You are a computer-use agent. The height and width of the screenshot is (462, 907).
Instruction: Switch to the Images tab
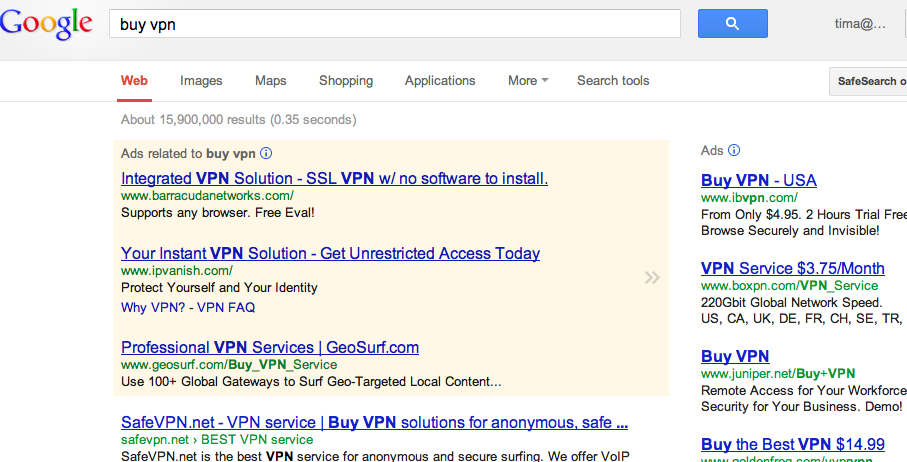pos(201,81)
